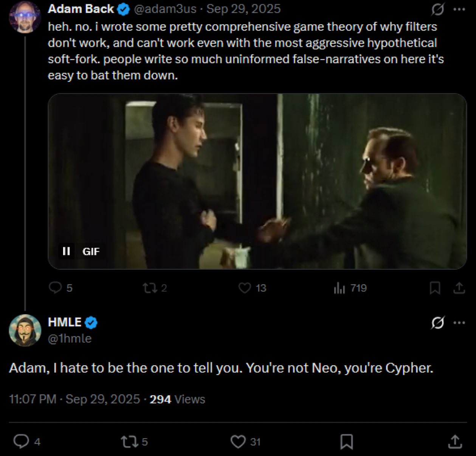Like Adam Back's tweet
This screenshot has height=456, width=476.
point(245,288)
